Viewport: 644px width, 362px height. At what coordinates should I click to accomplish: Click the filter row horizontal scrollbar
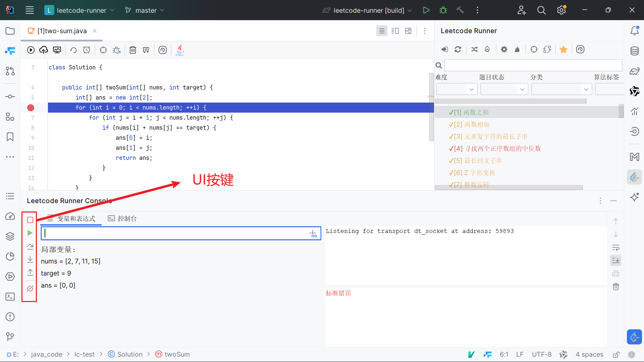coord(511,101)
